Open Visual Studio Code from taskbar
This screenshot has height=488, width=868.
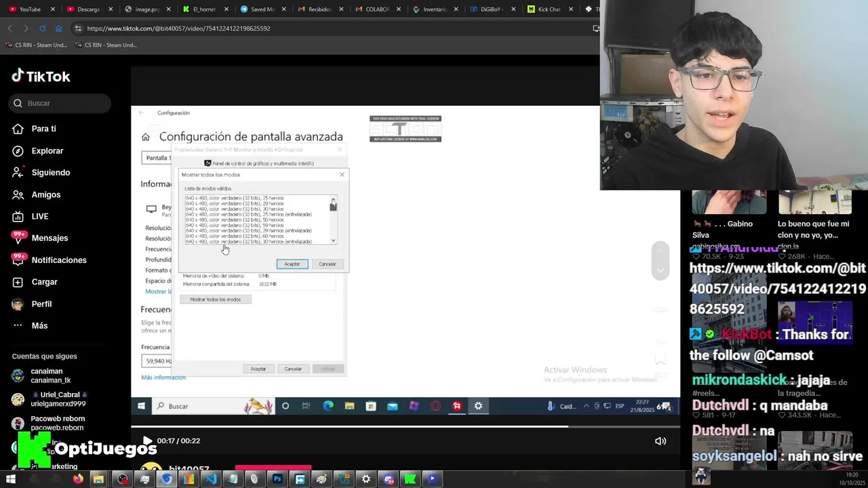pyautogui.click(x=210, y=479)
